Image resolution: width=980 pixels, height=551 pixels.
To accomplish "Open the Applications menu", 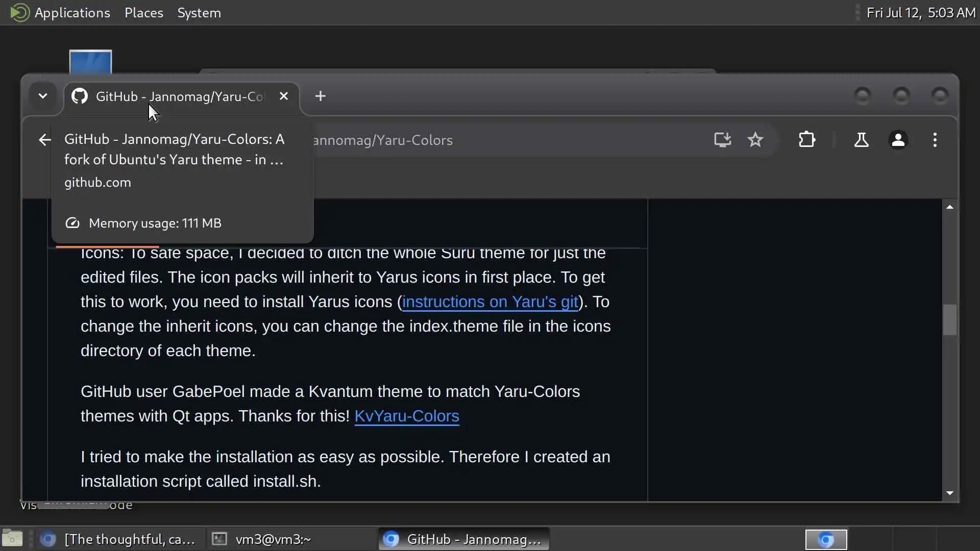I will tap(72, 13).
